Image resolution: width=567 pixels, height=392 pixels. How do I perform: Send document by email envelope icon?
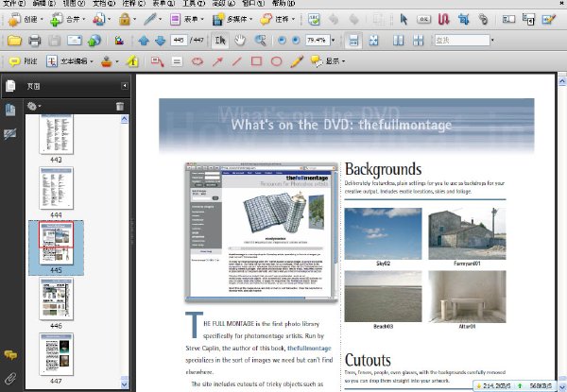pos(74,41)
